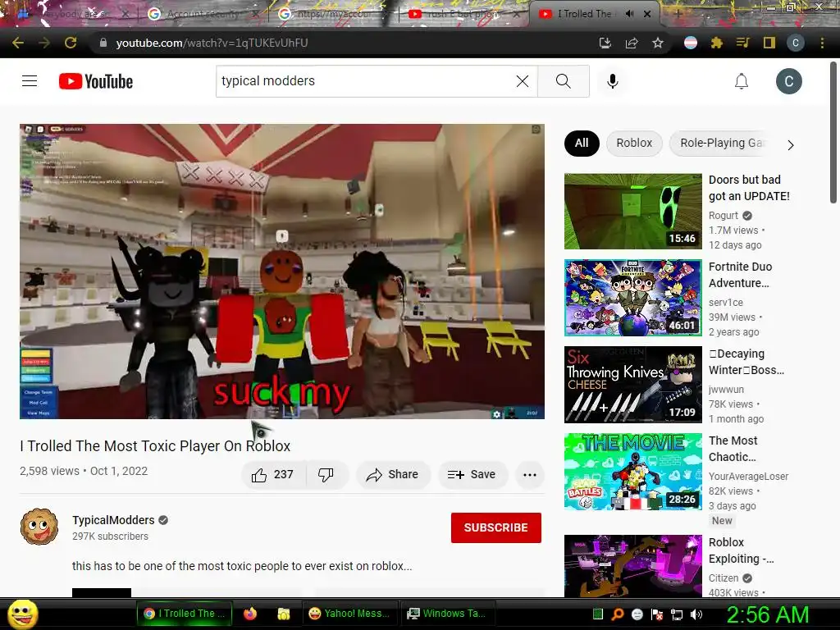This screenshot has width=840, height=630.
Task: Click the site lock icon in address bar
Action: [x=103, y=43]
